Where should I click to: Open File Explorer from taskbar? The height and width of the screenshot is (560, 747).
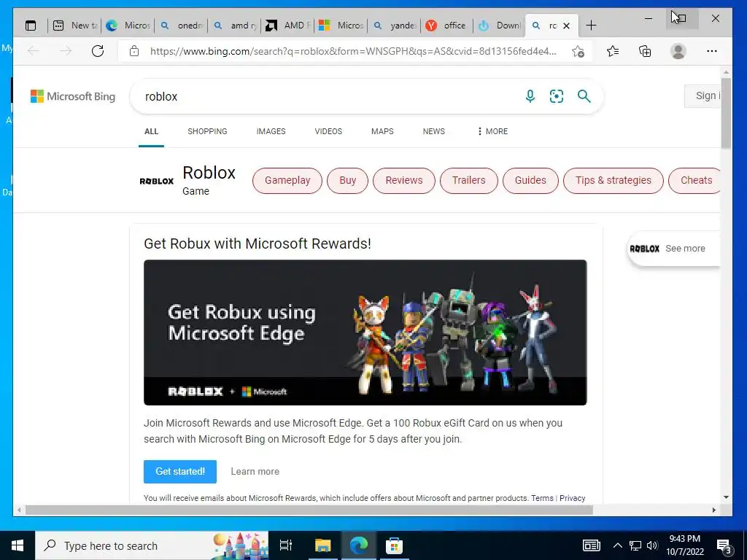pos(322,545)
